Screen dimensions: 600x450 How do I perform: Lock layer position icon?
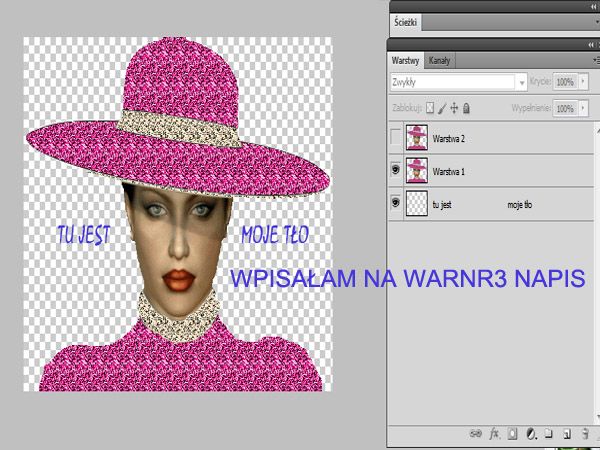[455, 107]
